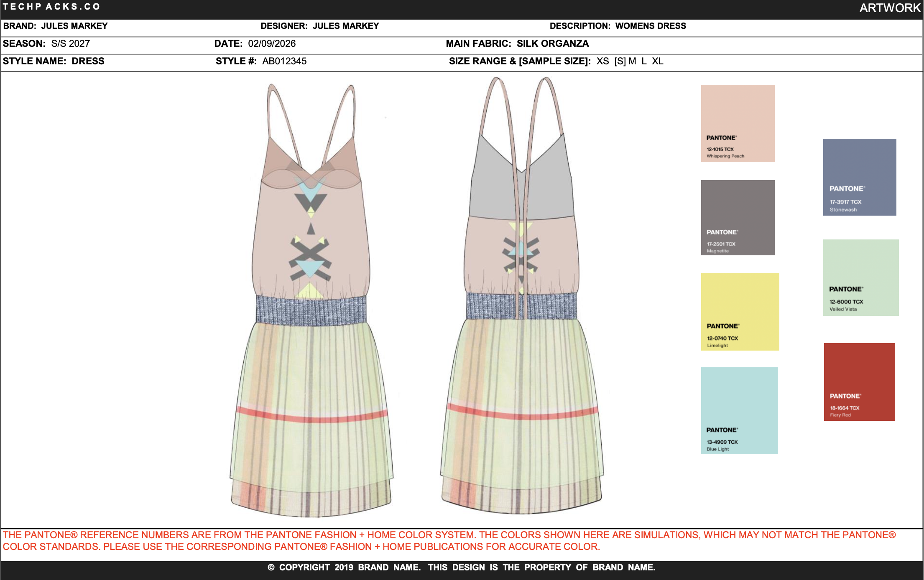Select the S/S 2027 season value
924x580 pixels.
[70, 43]
